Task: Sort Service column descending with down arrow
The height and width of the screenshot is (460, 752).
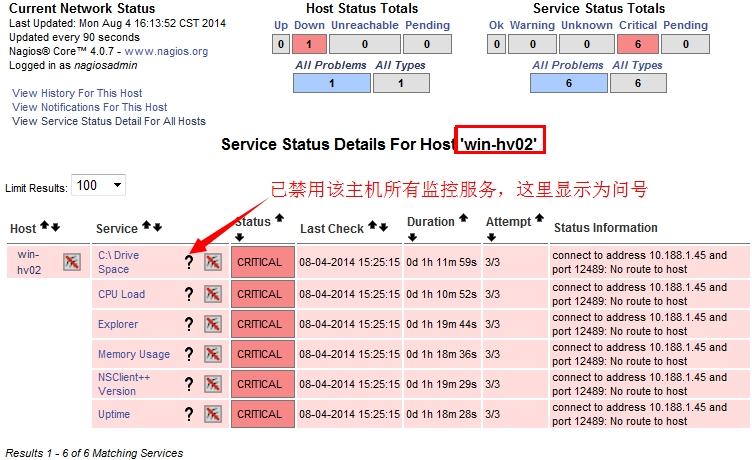Action: [157, 227]
